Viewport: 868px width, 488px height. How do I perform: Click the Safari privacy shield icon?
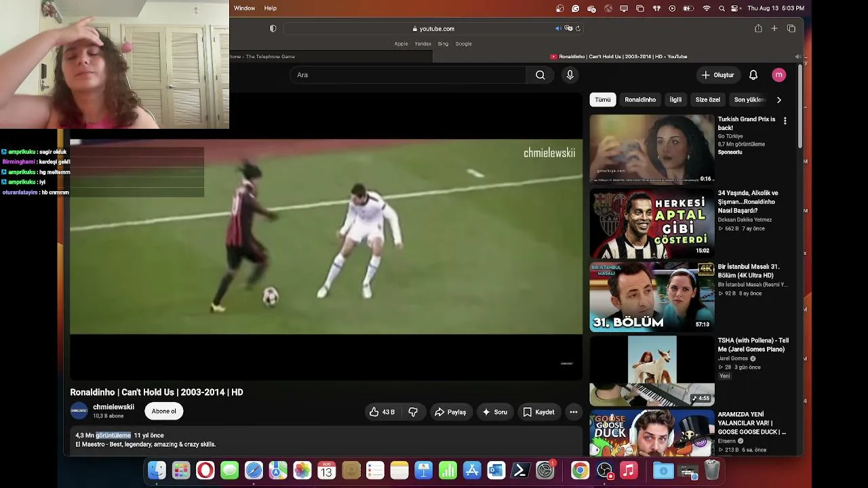(x=273, y=28)
